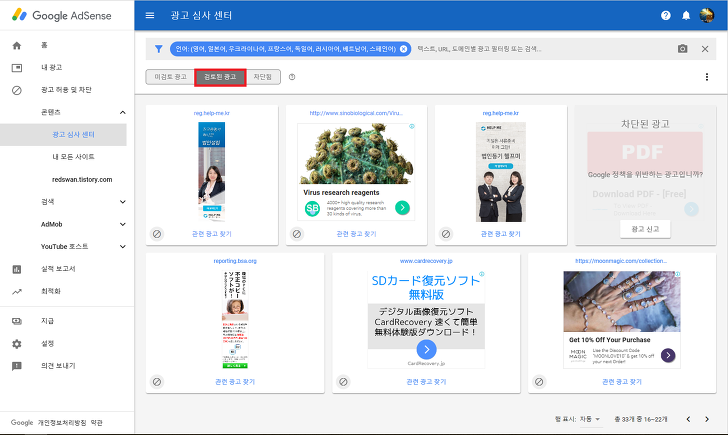Open redswan.tistory.com site entry
Viewport: 728px width, 435px height.
(82, 180)
